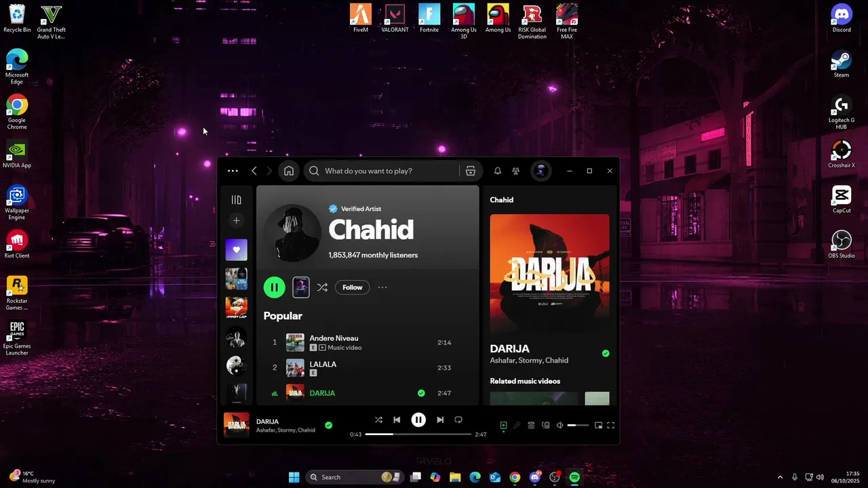
Task: Open the Lyrics microphone icon
Action: click(517, 425)
